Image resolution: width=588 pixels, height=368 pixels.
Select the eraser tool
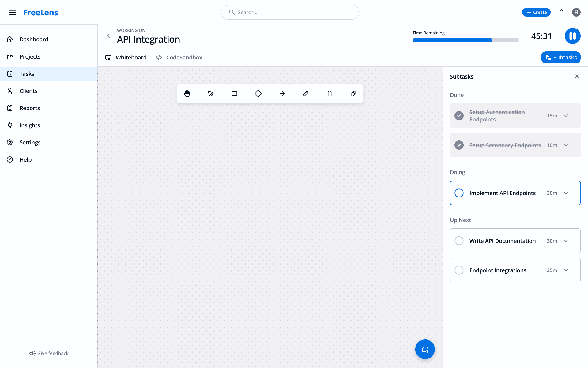(x=353, y=94)
